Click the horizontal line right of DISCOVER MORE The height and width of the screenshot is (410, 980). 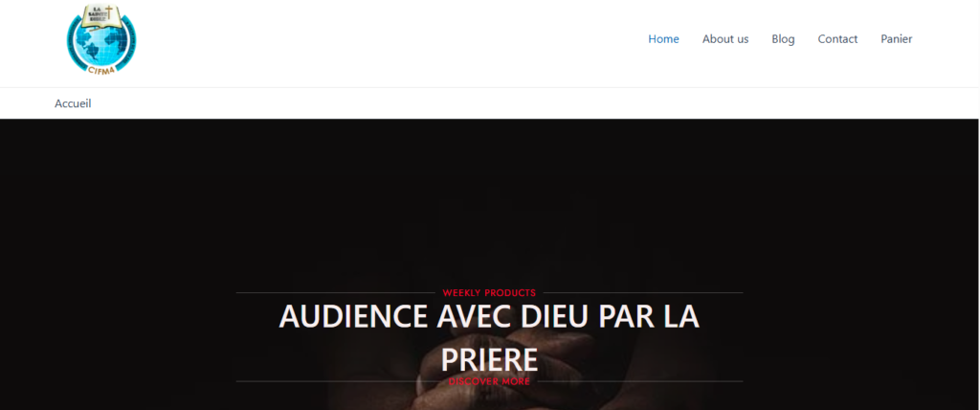(640, 381)
